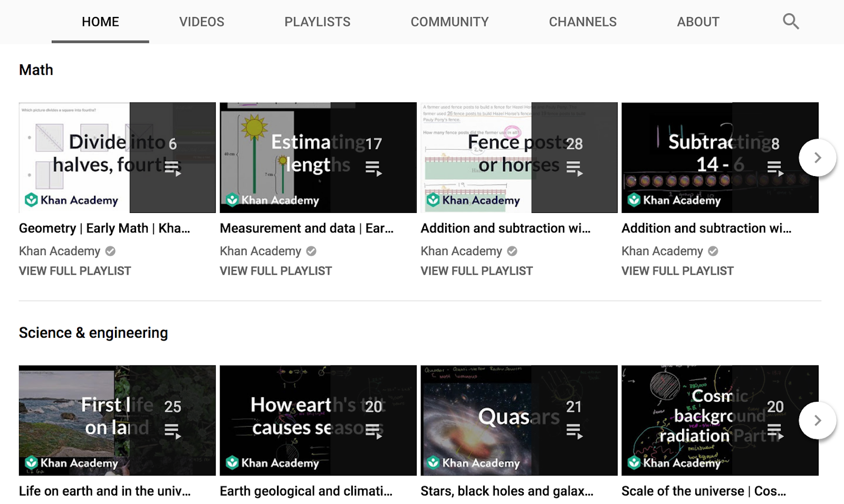
Task: Open Measurement and data playlist title
Action: pyautogui.click(x=307, y=228)
